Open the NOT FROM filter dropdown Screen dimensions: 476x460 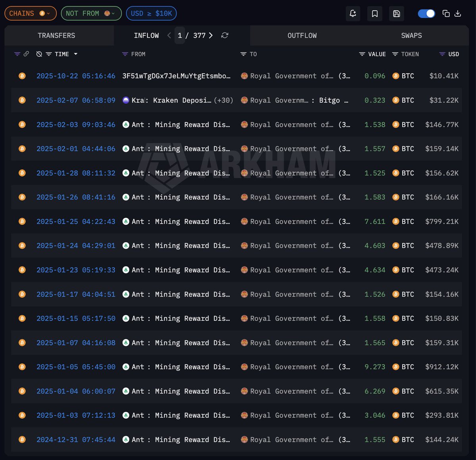(91, 13)
